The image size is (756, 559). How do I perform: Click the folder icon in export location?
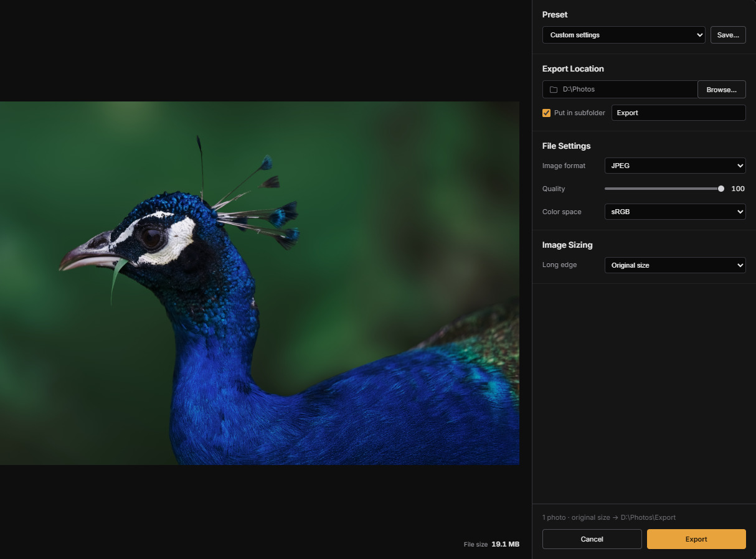click(553, 90)
